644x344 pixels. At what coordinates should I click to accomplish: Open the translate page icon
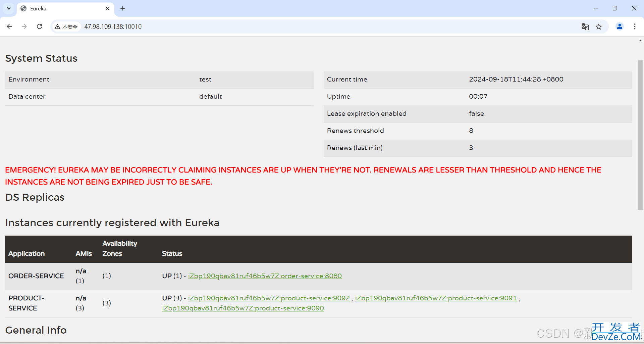click(585, 27)
